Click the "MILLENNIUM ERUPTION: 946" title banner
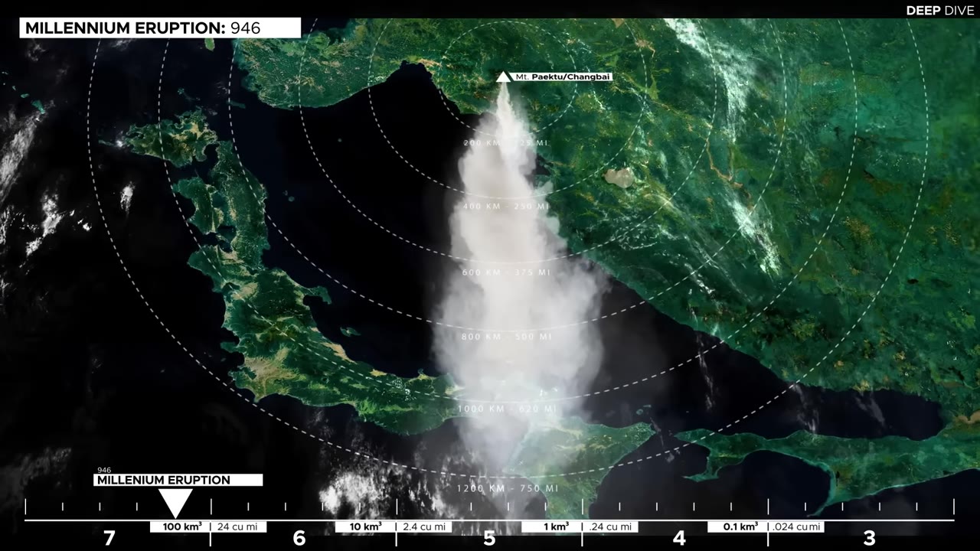Viewport: 980px width, 551px height. pos(160,28)
